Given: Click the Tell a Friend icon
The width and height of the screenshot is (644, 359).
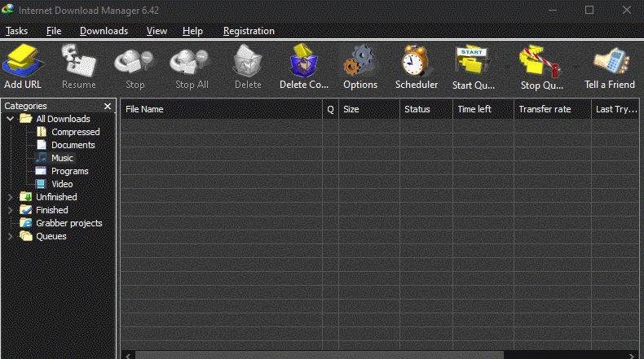Looking at the screenshot, I should point(611,62).
